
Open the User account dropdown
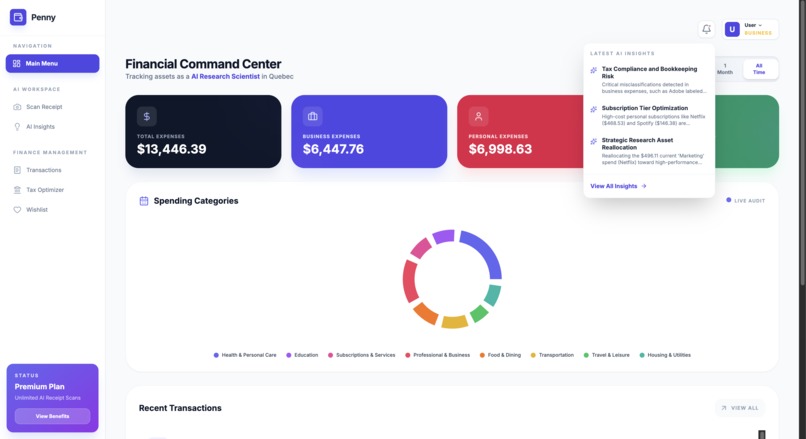(x=750, y=29)
